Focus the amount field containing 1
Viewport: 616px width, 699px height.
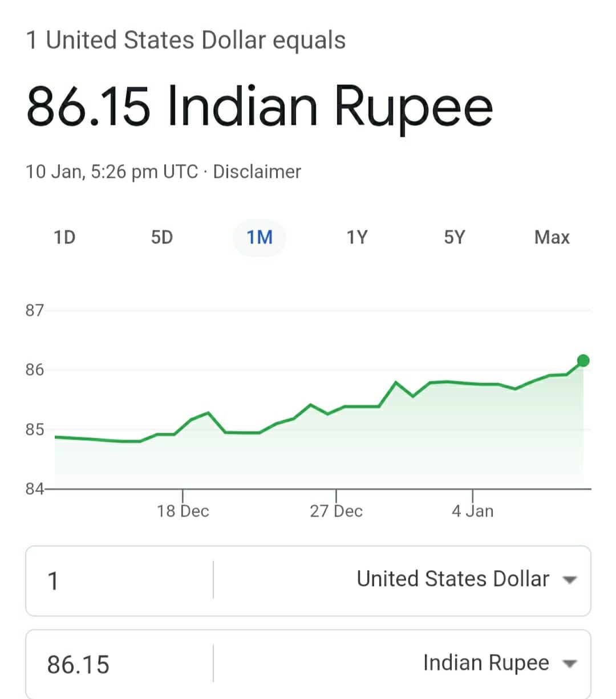(x=120, y=581)
